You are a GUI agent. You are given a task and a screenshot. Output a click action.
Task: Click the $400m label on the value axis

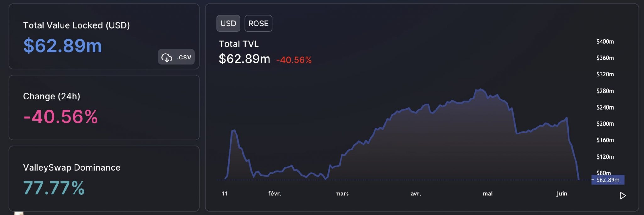tap(605, 42)
